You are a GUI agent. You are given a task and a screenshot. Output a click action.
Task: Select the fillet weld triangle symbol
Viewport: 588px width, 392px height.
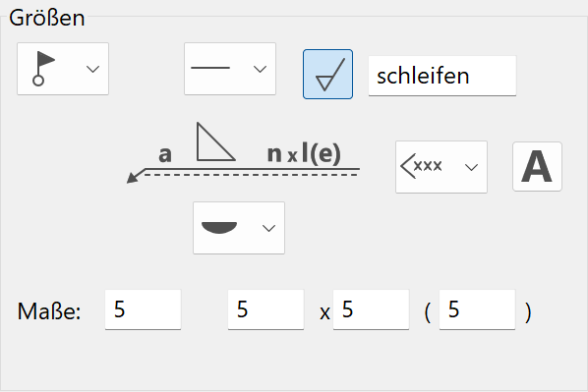(215, 141)
